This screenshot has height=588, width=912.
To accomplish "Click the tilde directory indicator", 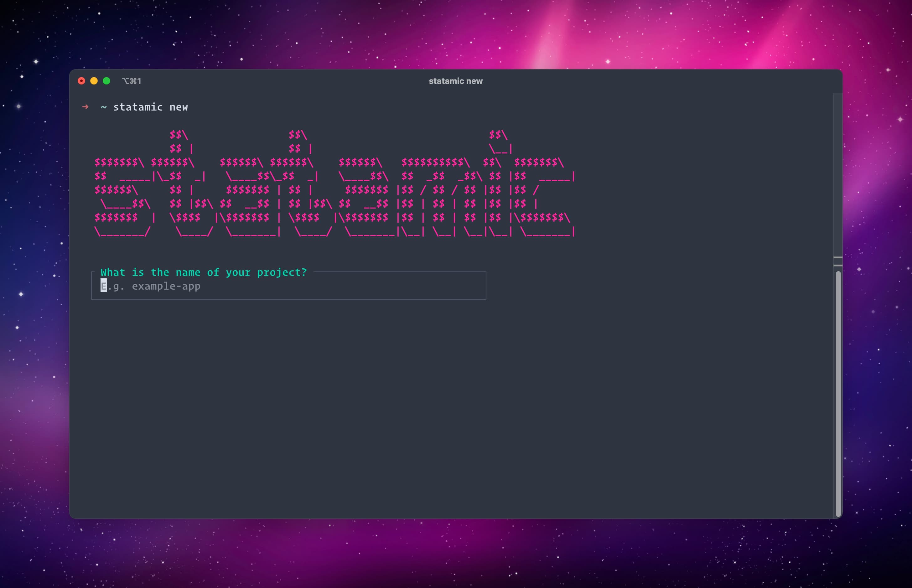I will [x=103, y=107].
